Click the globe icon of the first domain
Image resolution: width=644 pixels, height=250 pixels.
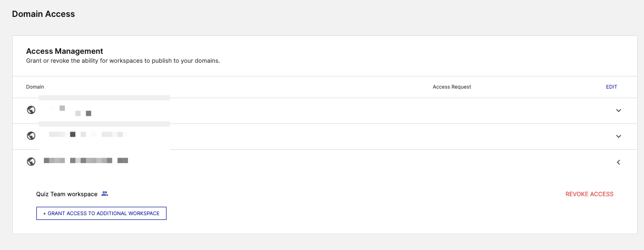(31, 110)
